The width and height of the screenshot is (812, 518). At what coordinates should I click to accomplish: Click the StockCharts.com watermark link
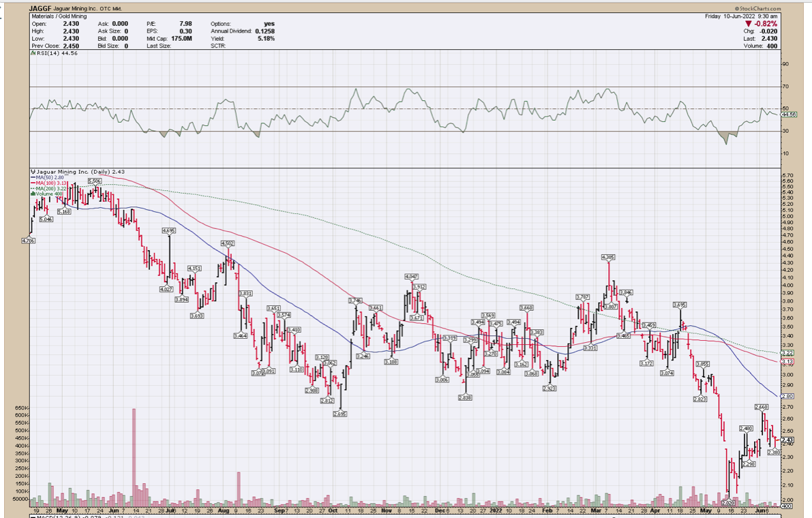[757, 8]
